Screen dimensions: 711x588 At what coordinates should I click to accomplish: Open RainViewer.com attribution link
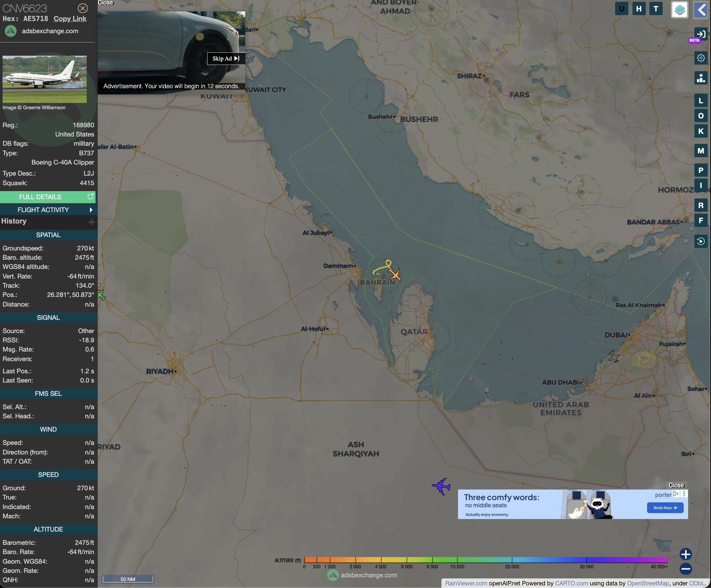coord(466,583)
